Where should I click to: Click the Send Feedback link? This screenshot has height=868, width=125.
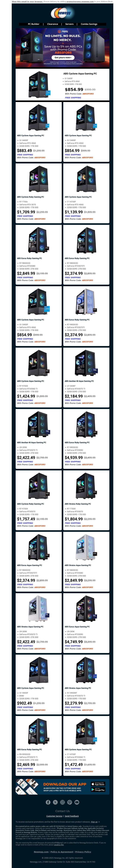[x=72, y=816]
